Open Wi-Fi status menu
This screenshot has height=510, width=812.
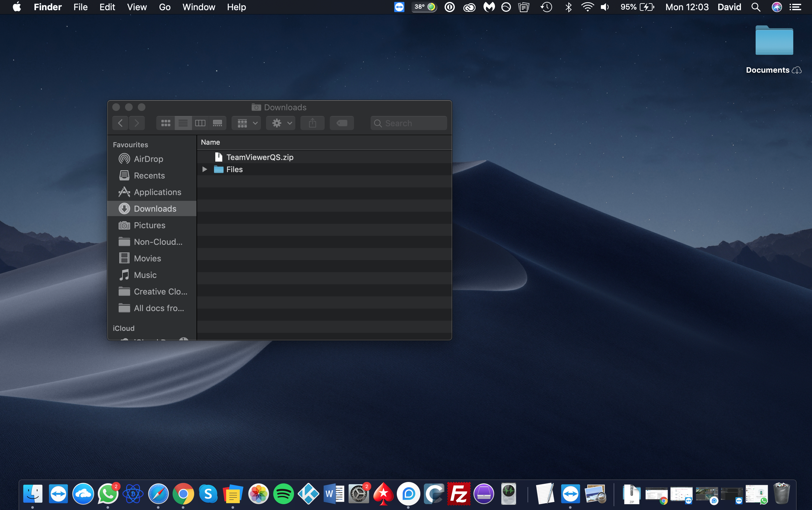(x=587, y=7)
